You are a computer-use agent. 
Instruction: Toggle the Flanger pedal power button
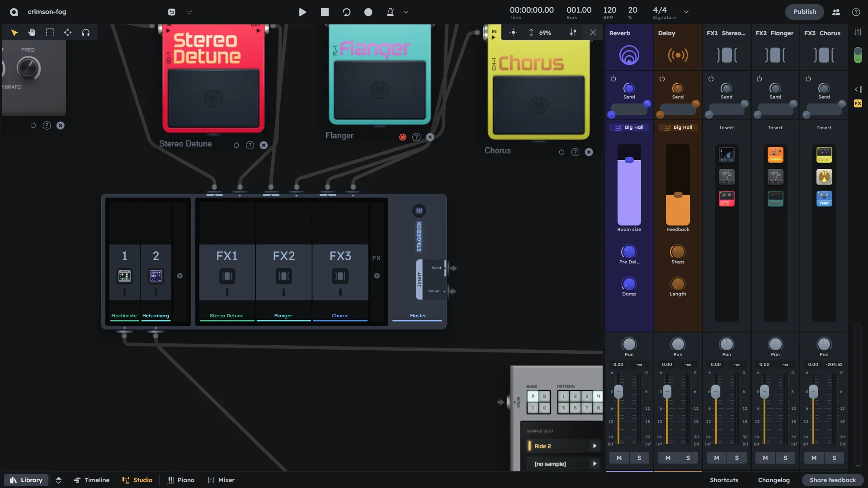(402, 137)
